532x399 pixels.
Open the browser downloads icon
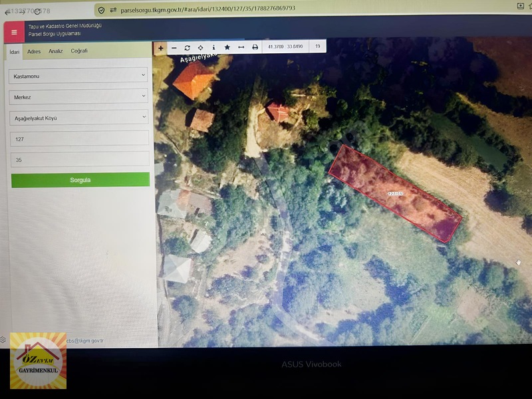coord(521,6)
